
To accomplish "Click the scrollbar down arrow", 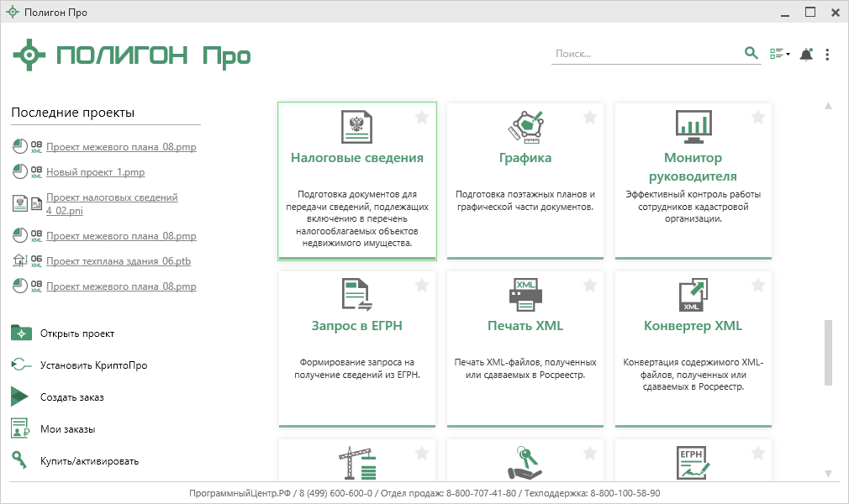I will tap(828, 474).
